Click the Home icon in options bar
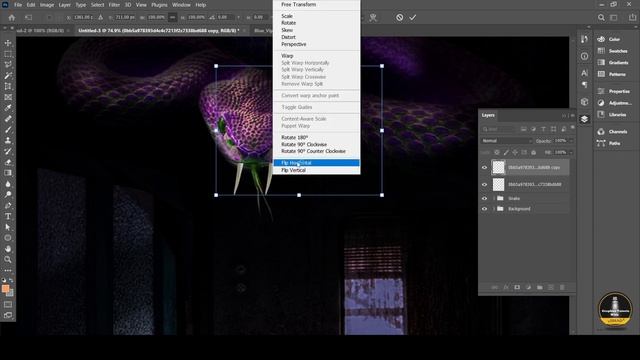Image resolution: width=640 pixels, height=360 pixels. coord(11,18)
